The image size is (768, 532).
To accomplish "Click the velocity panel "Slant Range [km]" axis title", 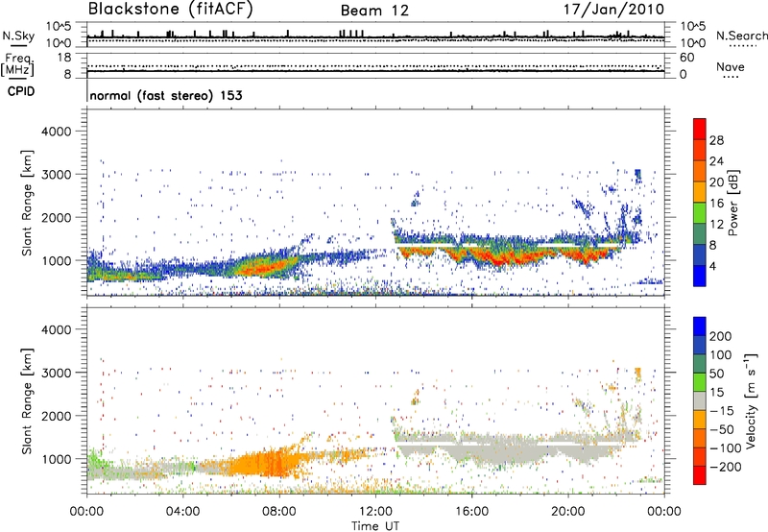I will click(x=27, y=400).
